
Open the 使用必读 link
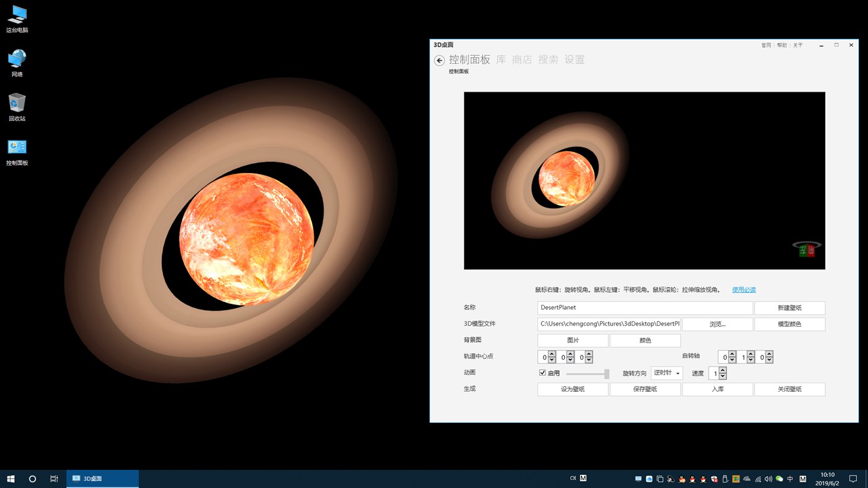click(x=743, y=290)
